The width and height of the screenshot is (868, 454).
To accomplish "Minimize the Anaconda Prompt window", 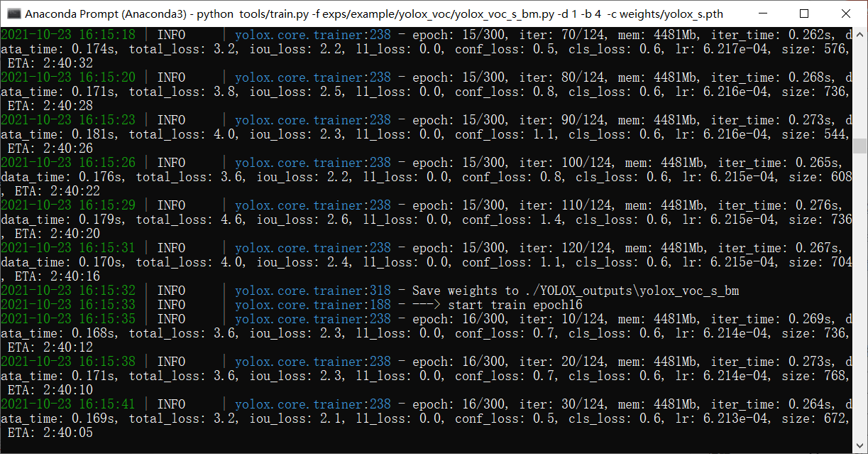I will click(x=762, y=13).
